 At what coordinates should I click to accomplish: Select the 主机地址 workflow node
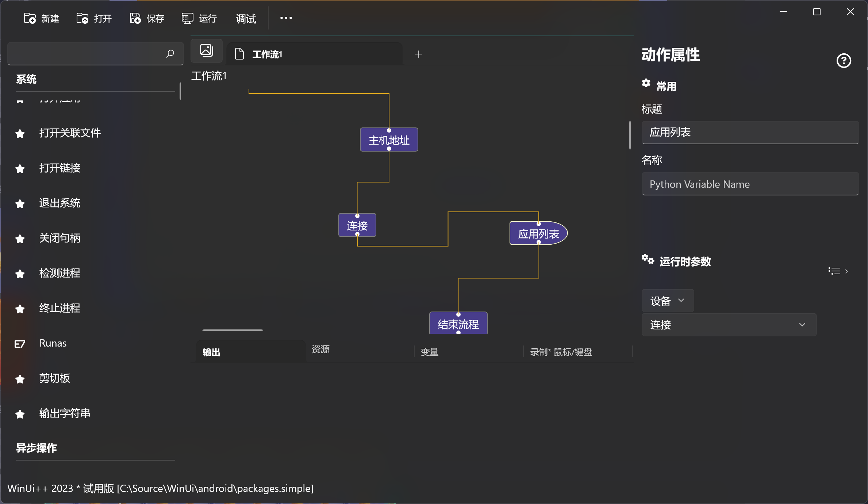(389, 140)
